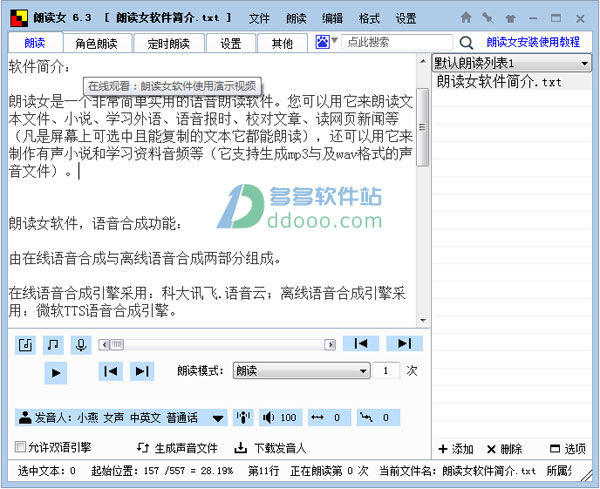Open the 文件 menu

(259, 18)
